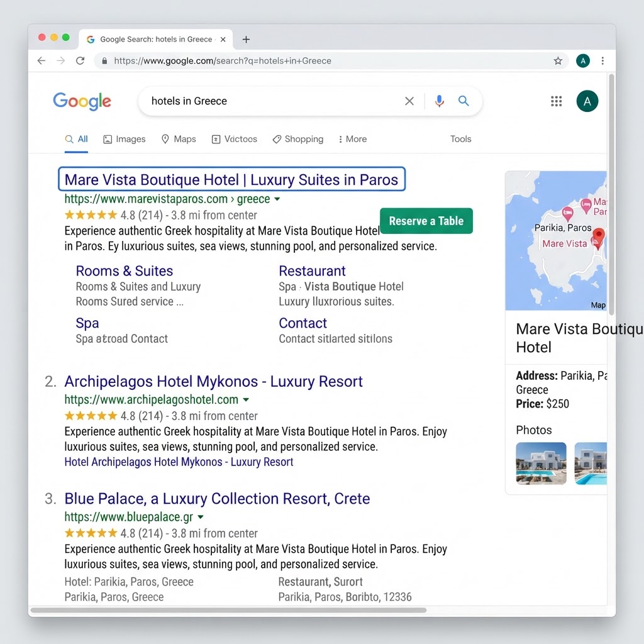
Task: Expand the More search options
Action: pyautogui.click(x=352, y=139)
